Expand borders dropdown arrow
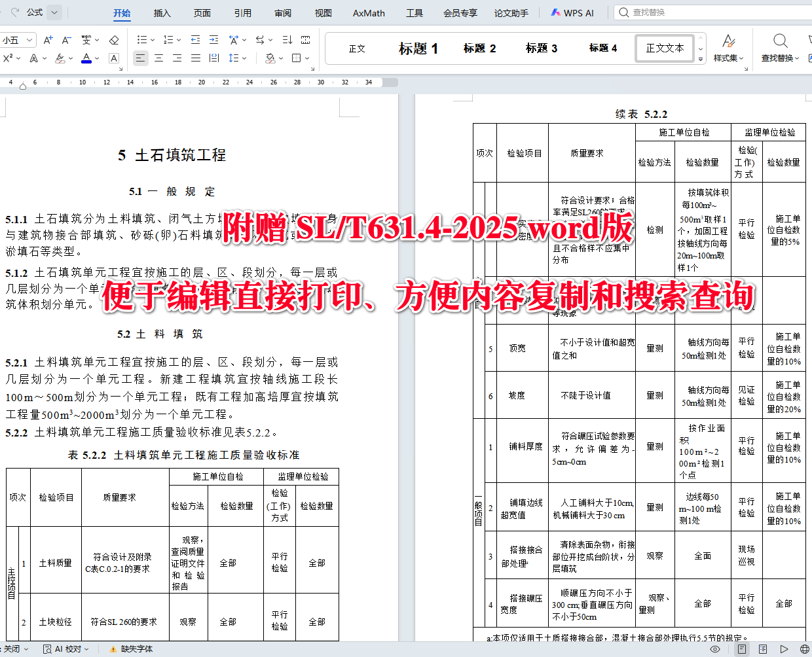 click(x=306, y=58)
